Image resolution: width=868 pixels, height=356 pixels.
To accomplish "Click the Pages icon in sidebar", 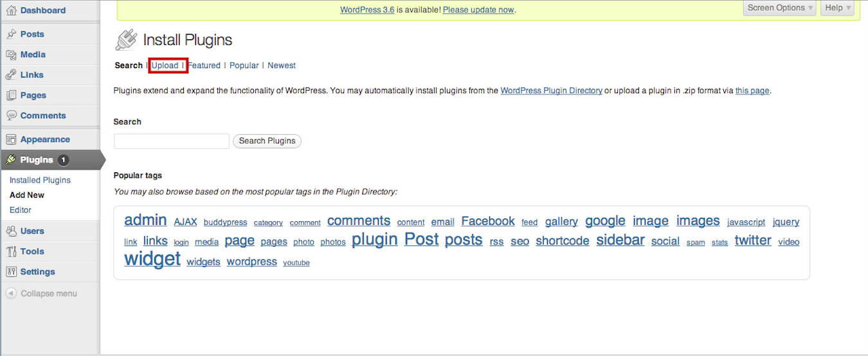I will [11, 96].
